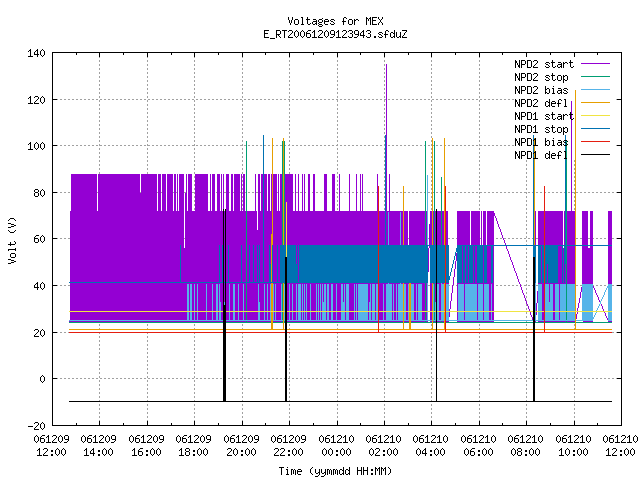Click the x-axis tick label 061210 10:00
The image size is (640, 480).
(x=573, y=446)
